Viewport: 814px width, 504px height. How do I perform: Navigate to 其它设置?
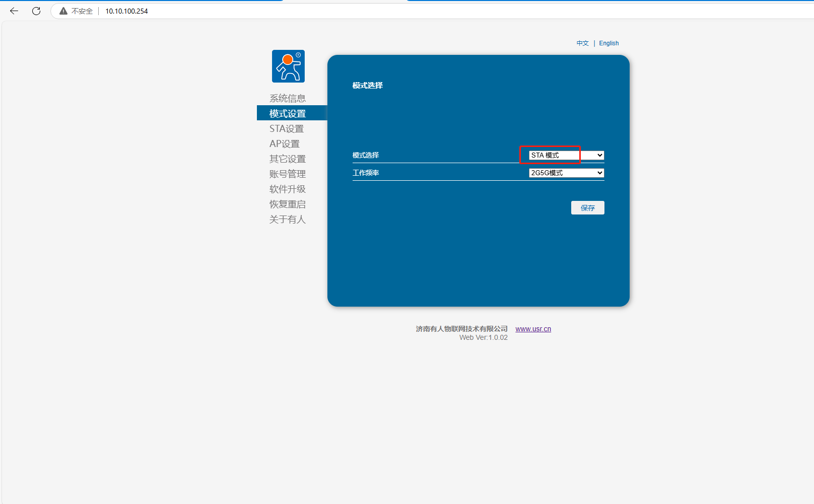pos(287,159)
